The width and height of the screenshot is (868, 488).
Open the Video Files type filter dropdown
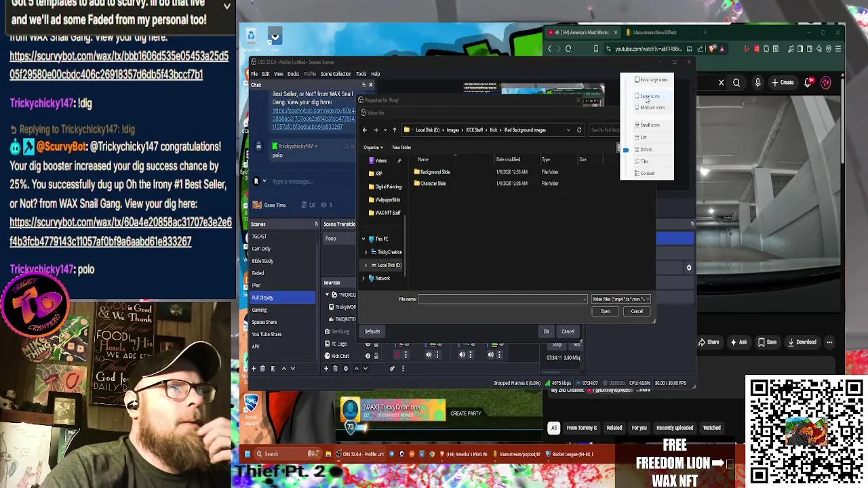(x=620, y=299)
